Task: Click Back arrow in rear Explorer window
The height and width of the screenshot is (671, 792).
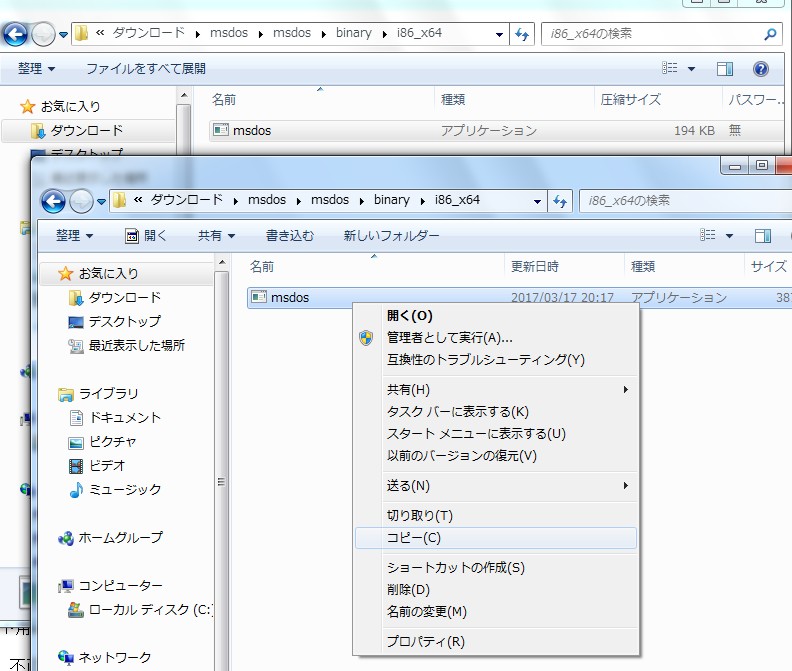Action: pos(15,34)
